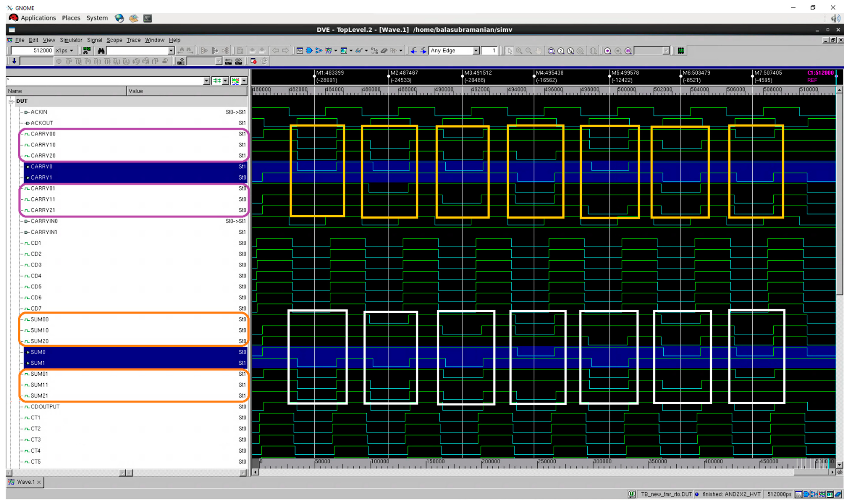This screenshot has height=504, width=849.
Task: Open the Trace menu
Action: (x=133, y=40)
